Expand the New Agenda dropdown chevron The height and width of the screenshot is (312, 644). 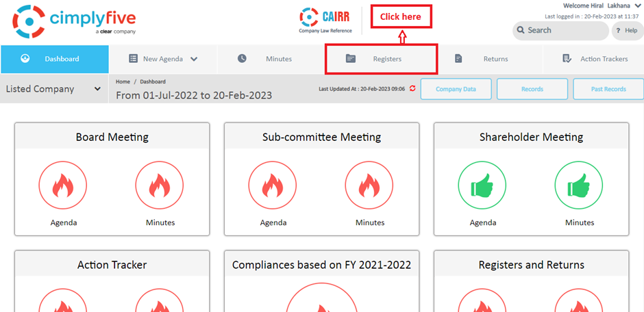click(x=194, y=59)
